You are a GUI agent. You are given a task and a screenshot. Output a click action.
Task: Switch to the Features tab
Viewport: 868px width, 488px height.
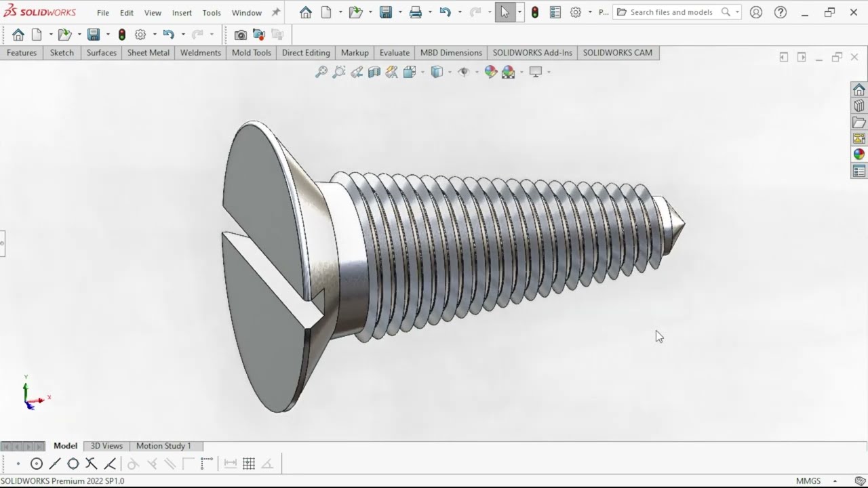[x=22, y=53]
